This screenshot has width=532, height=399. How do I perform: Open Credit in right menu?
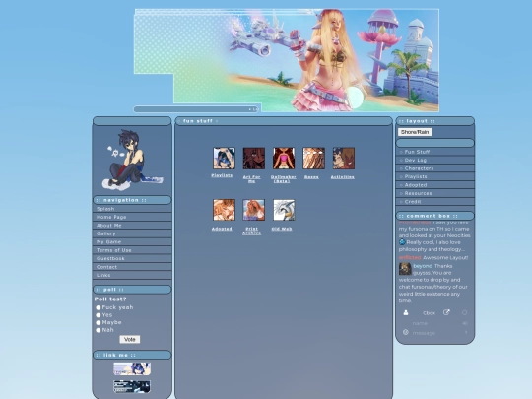[x=435, y=202]
